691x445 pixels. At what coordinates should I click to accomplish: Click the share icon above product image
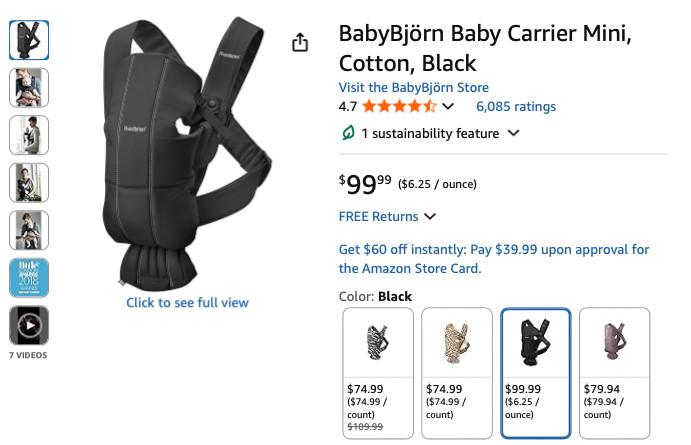(x=299, y=42)
